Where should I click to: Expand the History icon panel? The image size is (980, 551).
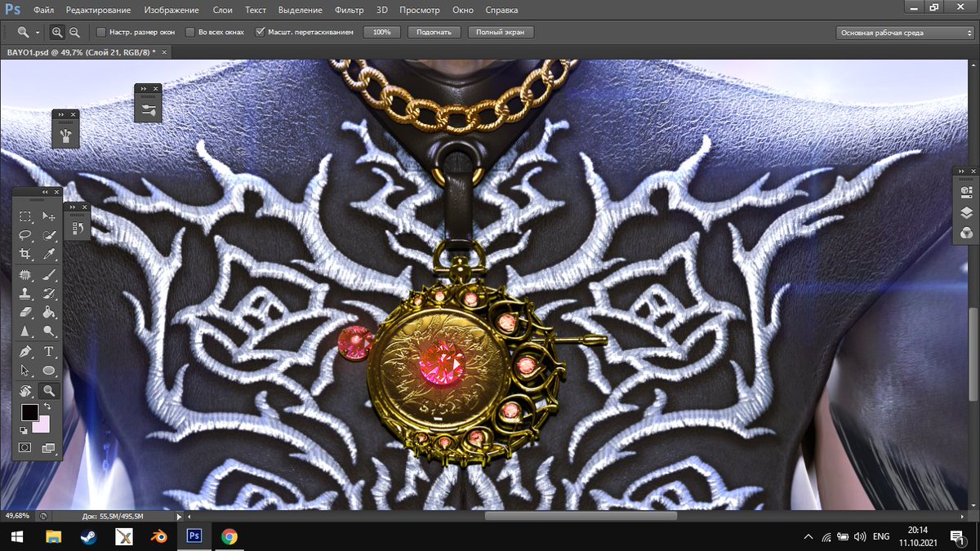[x=73, y=207]
